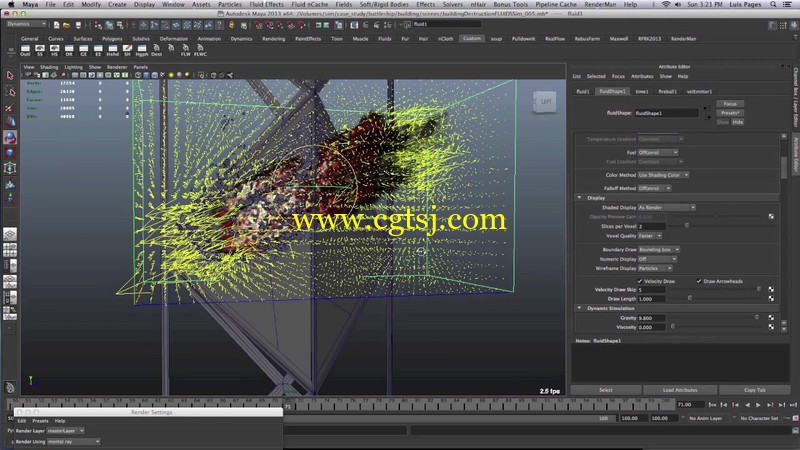Run the FLWC shelf script
This screenshot has width=800, height=450.
pyautogui.click(x=200, y=50)
